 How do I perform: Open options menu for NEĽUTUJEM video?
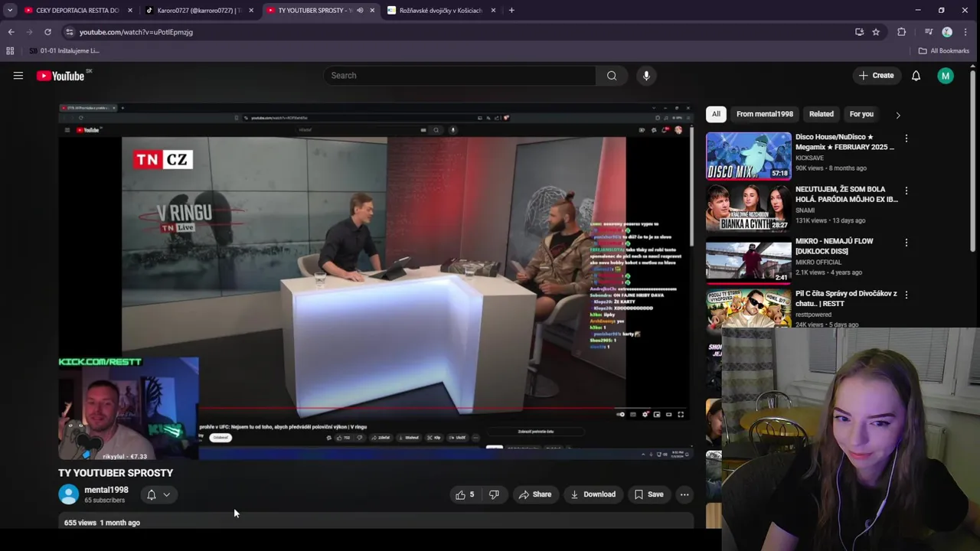[x=906, y=191]
